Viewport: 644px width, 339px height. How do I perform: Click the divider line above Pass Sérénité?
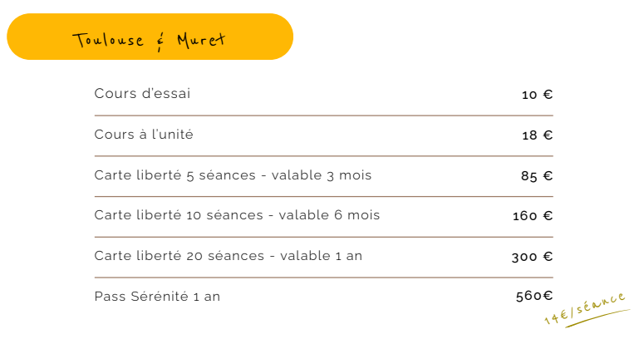[x=323, y=278]
